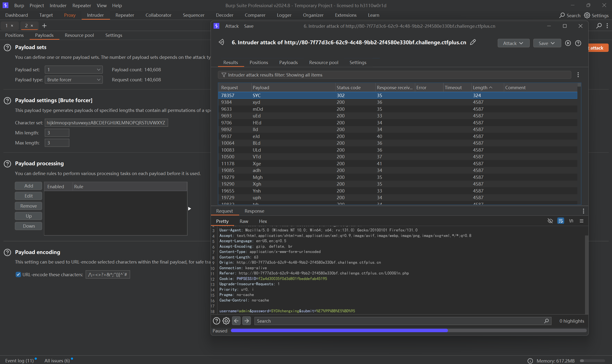Open request/response panel kebab menu
Screen dimensions: 612x364
584,211
